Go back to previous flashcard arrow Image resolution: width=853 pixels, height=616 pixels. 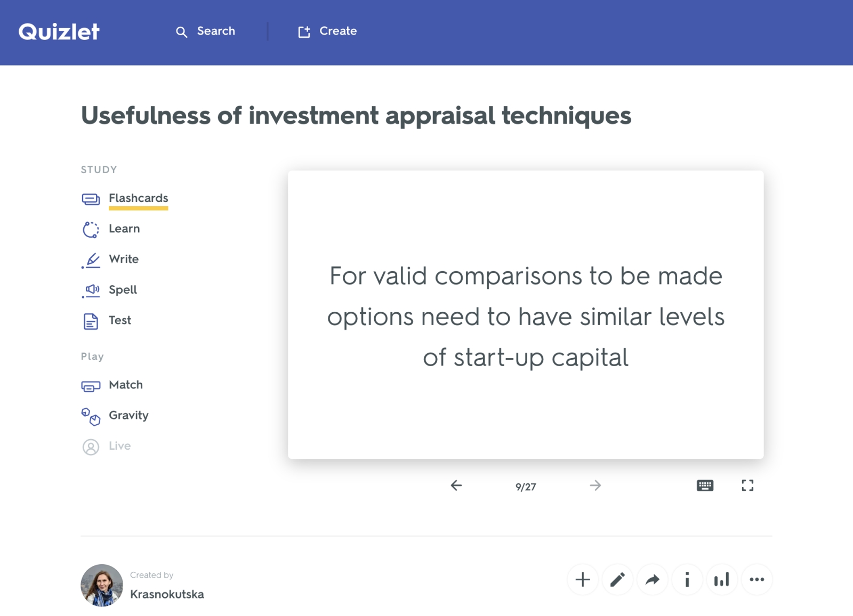click(x=456, y=485)
